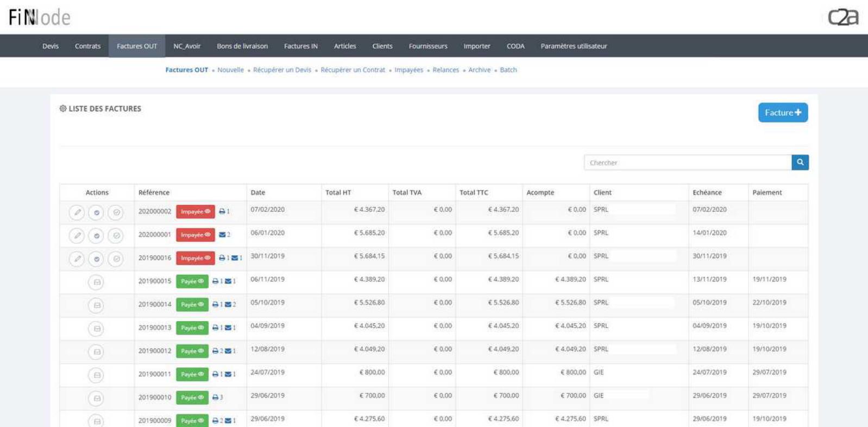The height and width of the screenshot is (427, 868).
Task: Open the Articles menu
Action: click(345, 46)
